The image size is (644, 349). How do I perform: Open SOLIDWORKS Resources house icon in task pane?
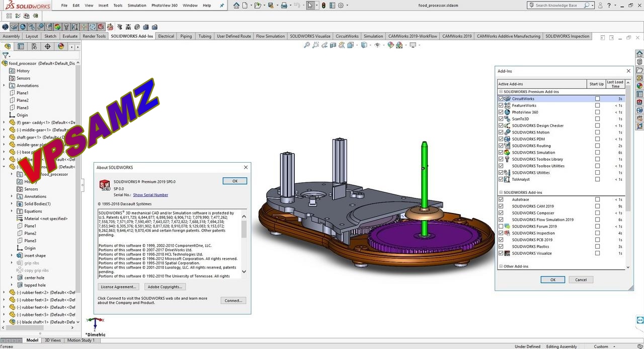click(x=639, y=54)
